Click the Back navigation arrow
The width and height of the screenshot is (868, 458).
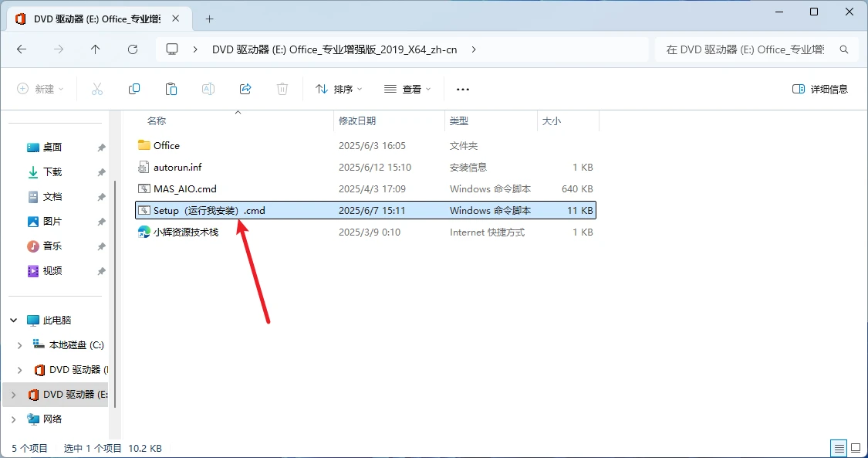22,49
